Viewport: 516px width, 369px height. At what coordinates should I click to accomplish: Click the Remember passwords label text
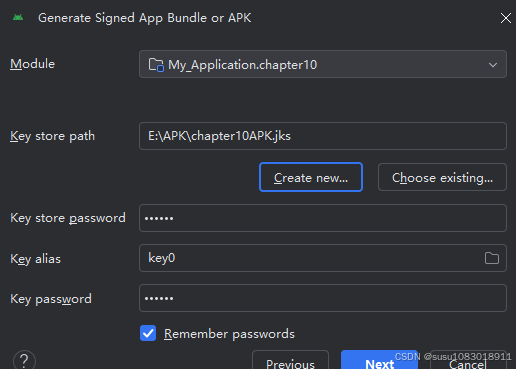click(229, 334)
